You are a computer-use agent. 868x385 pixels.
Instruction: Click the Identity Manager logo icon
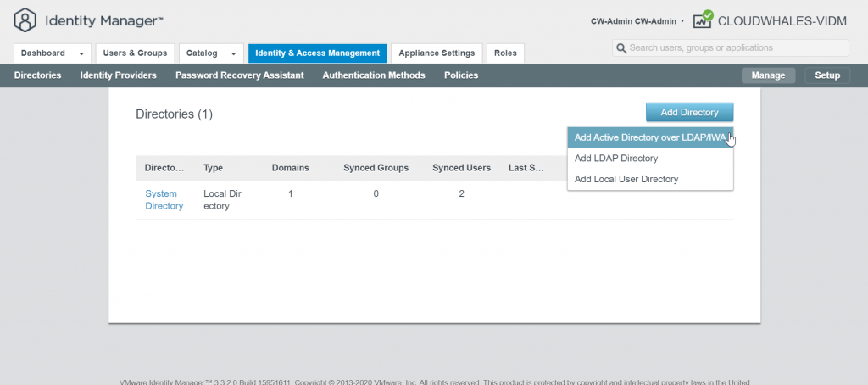[x=25, y=20]
